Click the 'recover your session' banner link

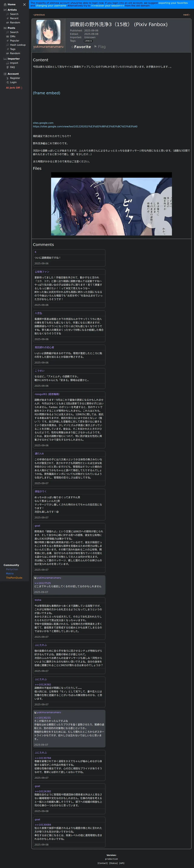(108, 6)
